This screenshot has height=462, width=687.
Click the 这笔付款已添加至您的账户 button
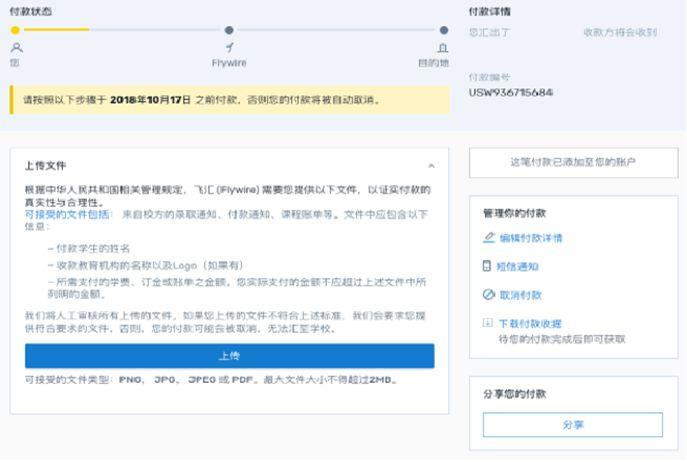pyautogui.click(x=573, y=162)
